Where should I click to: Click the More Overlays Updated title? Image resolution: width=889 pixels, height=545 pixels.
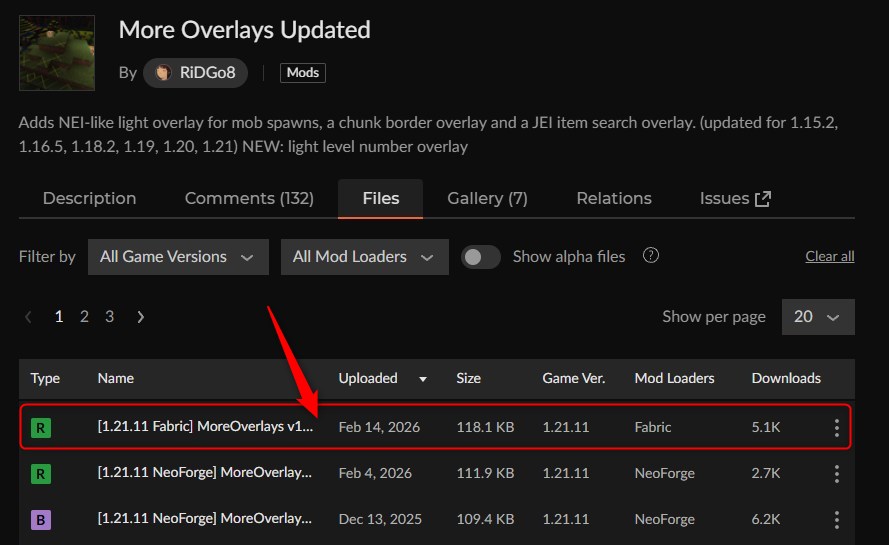[244, 29]
